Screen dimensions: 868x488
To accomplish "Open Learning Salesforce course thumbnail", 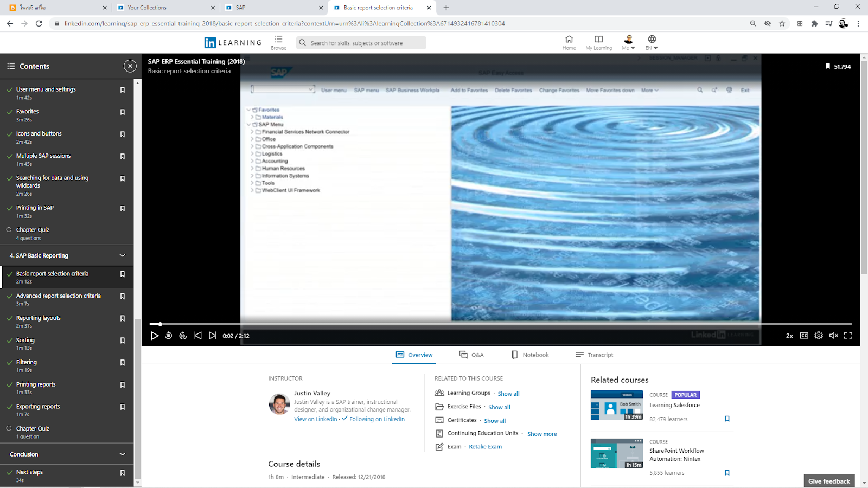I will pyautogui.click(x=617, y=405).
